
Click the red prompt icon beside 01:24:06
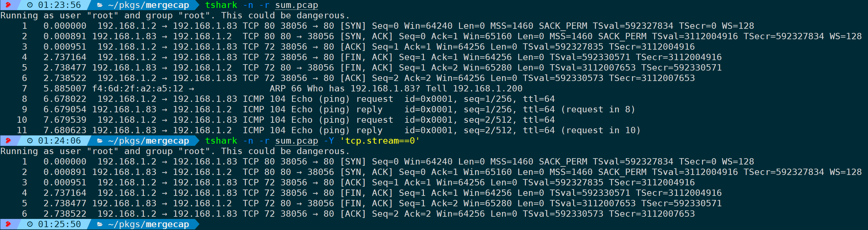(8, 141)
